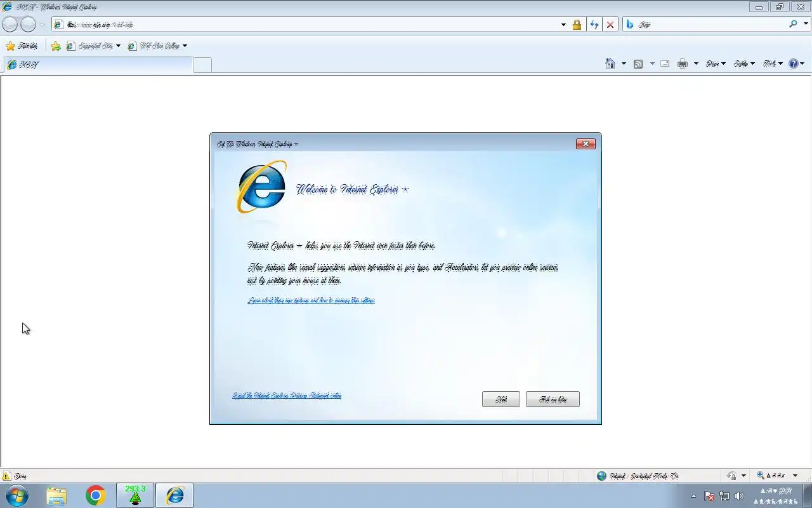Image resolution: width=812 pixels, height=508 pixels.
Task: Open the Safety menu
Action: 744,63
